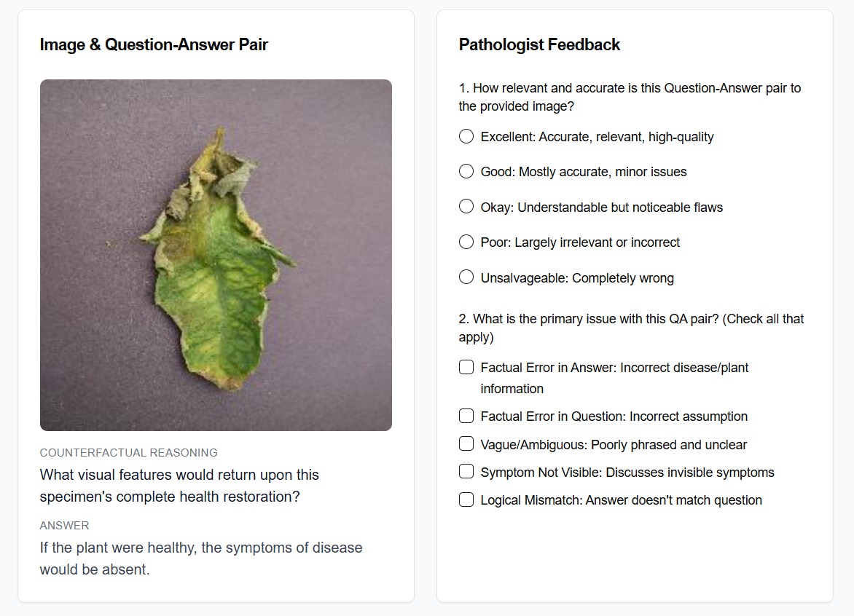Select the Excellent rating radio button

coord(466,136)
